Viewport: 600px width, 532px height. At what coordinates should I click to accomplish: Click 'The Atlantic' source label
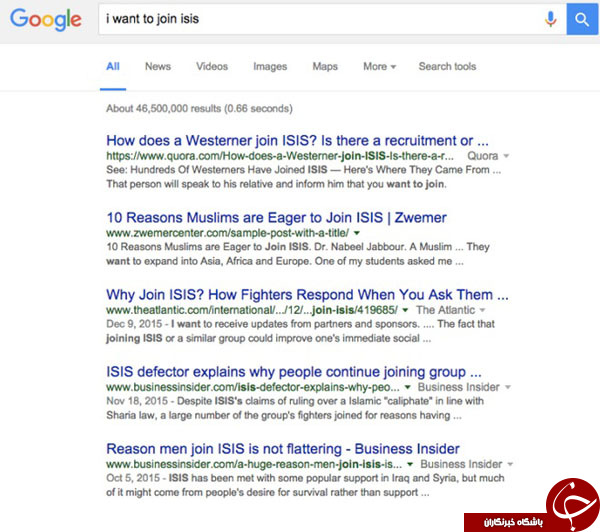445,310
